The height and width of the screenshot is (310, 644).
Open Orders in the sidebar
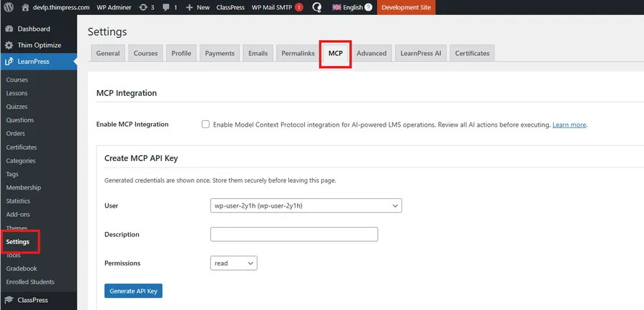pos(16,133)
